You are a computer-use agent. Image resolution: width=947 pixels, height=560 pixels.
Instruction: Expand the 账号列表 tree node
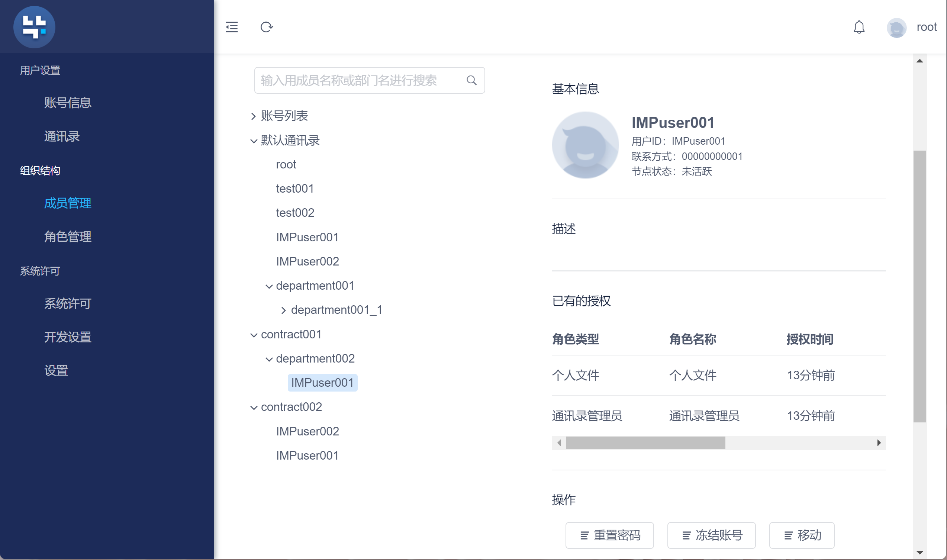tap(254, 116)
